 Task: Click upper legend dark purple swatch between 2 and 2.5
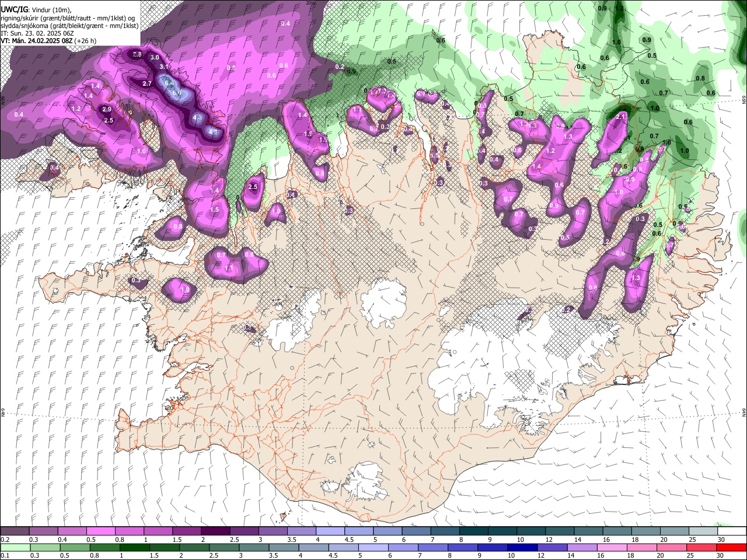(x=215, y=531)
